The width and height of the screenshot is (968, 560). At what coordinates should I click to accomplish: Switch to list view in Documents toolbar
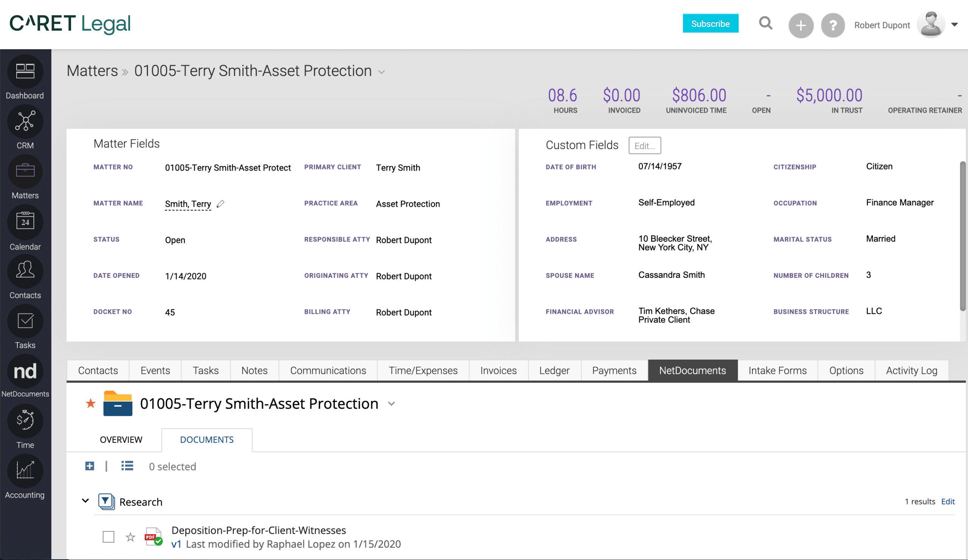(127, 466)
